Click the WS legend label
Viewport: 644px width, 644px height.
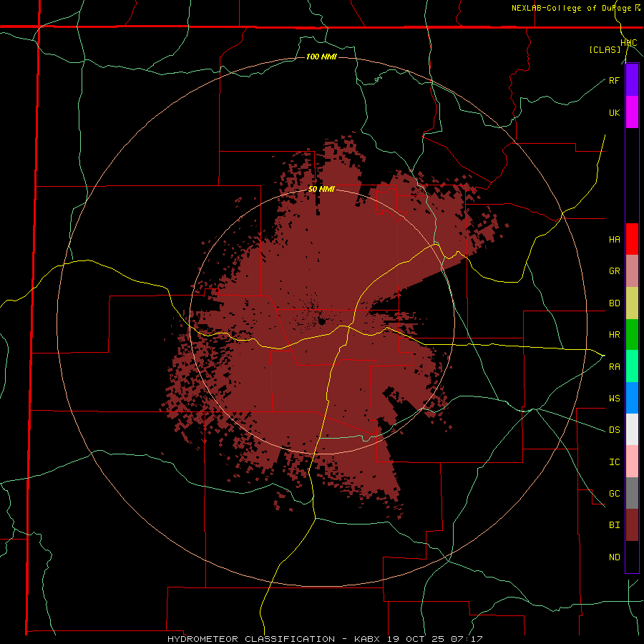614,399
